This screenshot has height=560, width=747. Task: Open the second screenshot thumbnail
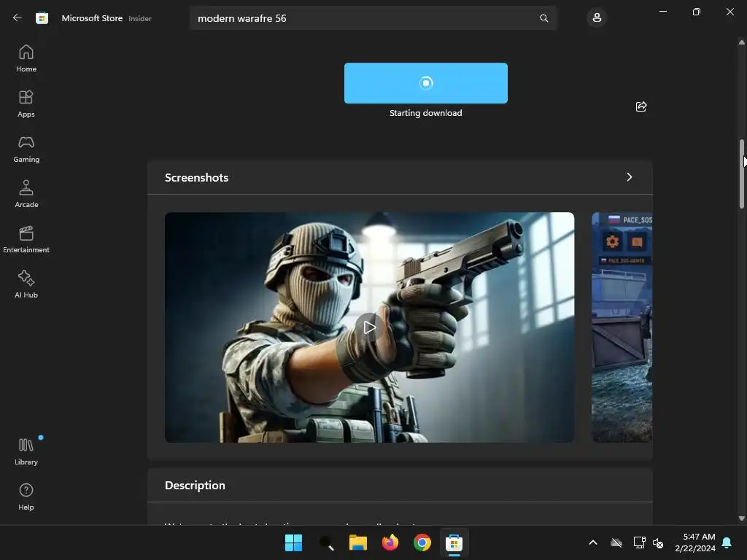622,327
